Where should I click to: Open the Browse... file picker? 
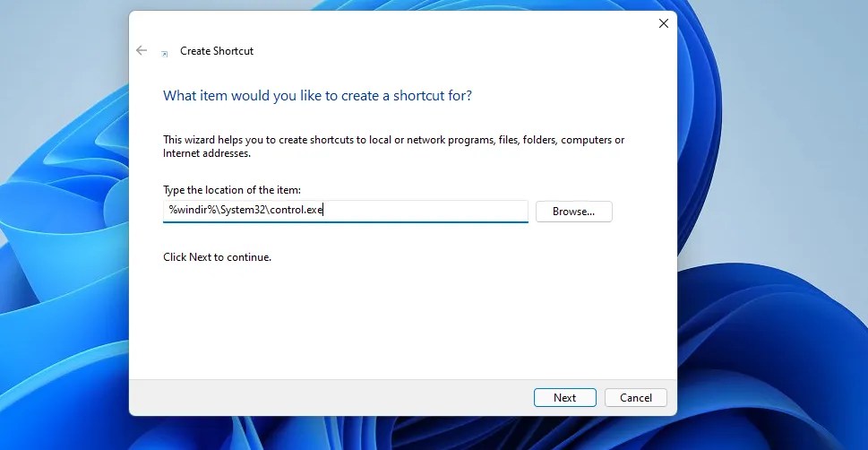[573, 212]
